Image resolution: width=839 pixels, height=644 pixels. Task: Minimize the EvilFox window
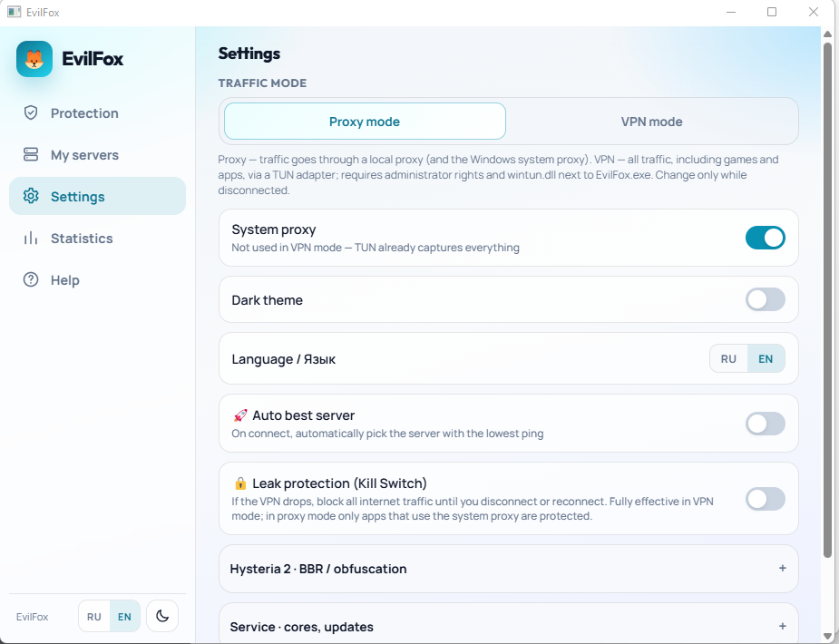tap(731, 12)
